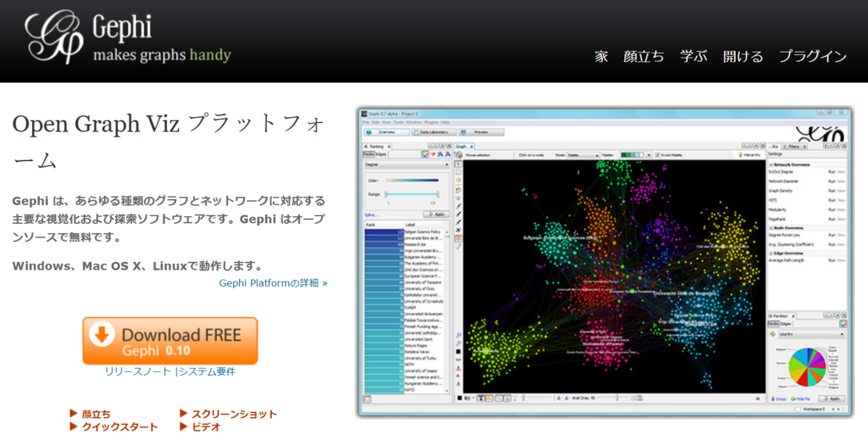Click the Preview button in Gephi screenshot

pos(481,132)
